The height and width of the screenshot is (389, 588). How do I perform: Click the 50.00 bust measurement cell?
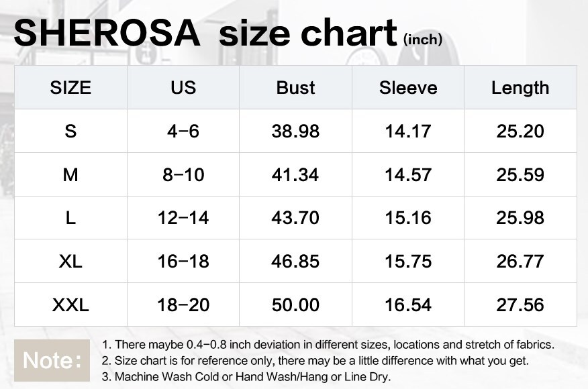[x=295, y=304]
